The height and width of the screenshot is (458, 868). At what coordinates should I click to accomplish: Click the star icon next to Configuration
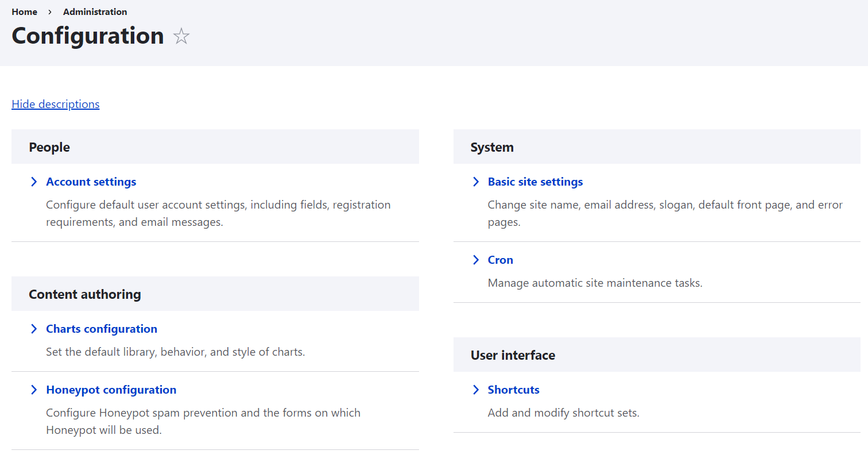click(x=181, y=36)
